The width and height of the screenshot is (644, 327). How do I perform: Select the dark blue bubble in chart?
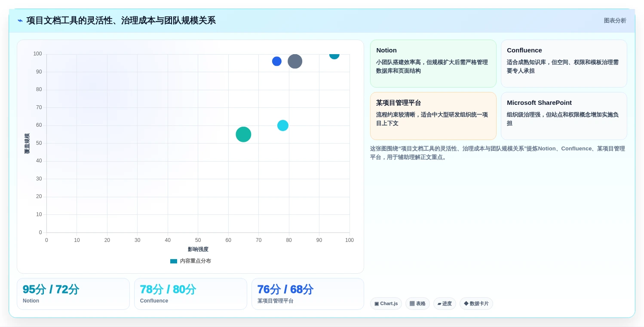[x=277, y=61]
